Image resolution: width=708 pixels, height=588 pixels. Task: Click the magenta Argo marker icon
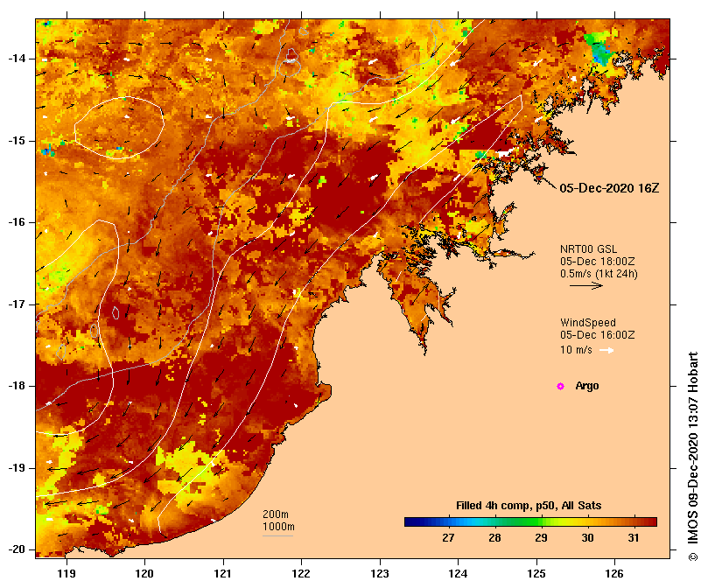click(560, 386)
